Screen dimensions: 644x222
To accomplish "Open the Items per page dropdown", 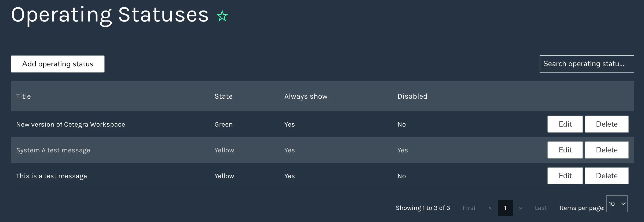I will tap(617, 204).
